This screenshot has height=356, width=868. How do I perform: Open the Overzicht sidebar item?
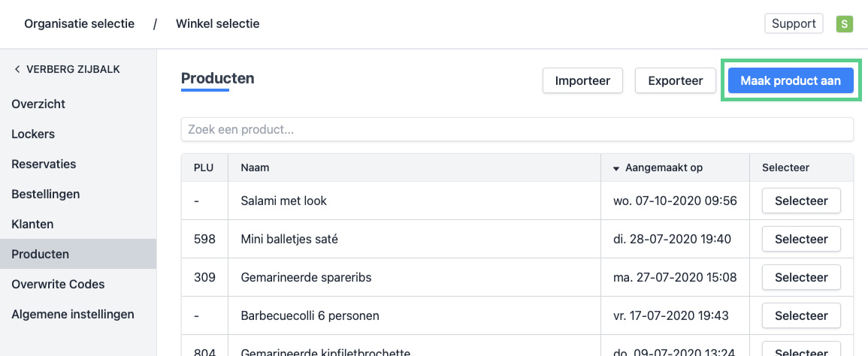coord(38,104)
